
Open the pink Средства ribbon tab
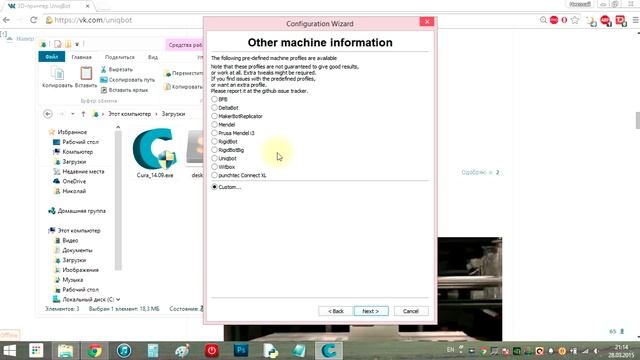click(x=184, y=45)
